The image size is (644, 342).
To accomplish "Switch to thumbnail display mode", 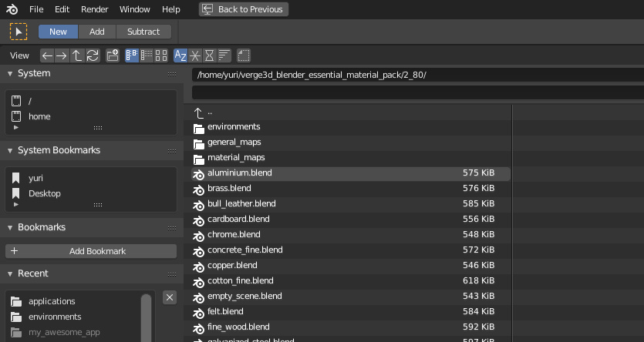I will pos(161,55).
